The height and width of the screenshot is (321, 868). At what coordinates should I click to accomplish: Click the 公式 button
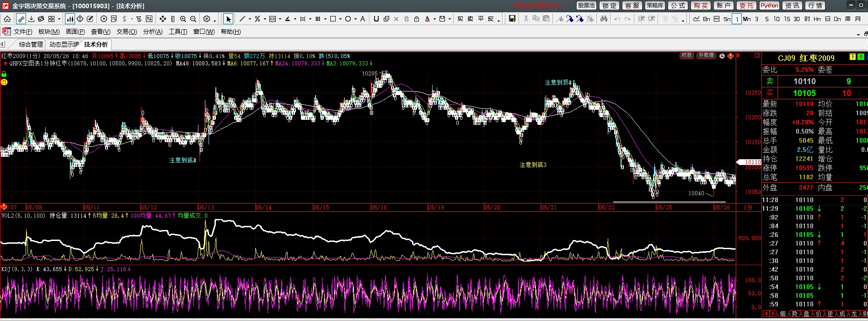pyautogui.click(x=678, y=5)
